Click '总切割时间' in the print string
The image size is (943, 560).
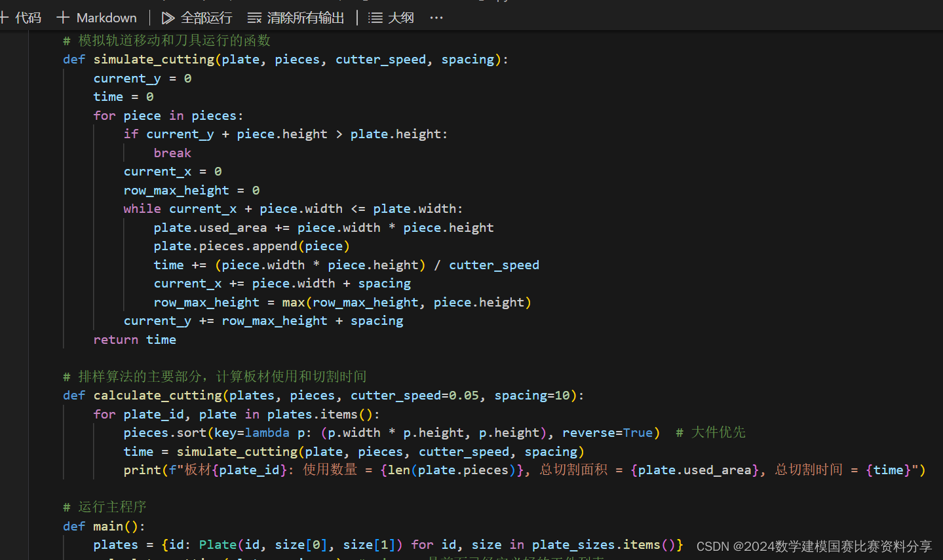click(809, 470)
